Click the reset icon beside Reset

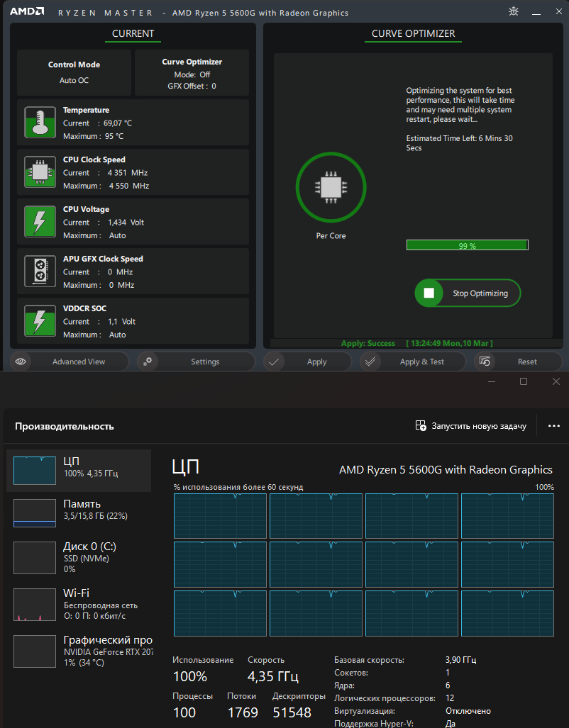(485, 362)
